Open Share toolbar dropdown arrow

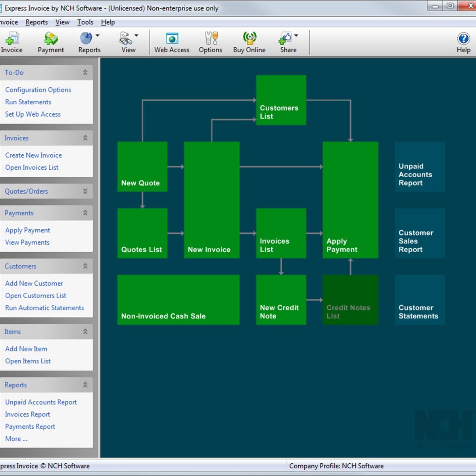tap(296, 36)
